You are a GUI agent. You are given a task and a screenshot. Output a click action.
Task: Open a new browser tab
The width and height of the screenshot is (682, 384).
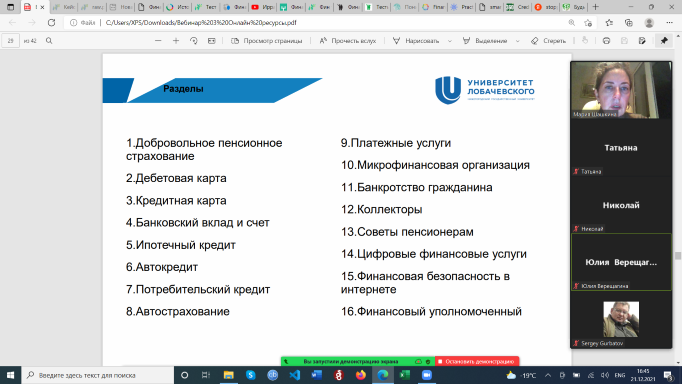click(595, 7)
